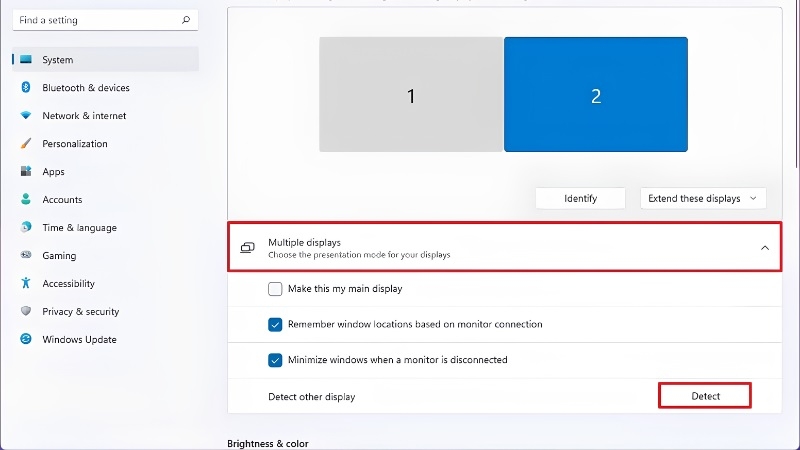Screen dimensions: 800x450
Task: Open Gaming label
Action: tap(59, 256)
